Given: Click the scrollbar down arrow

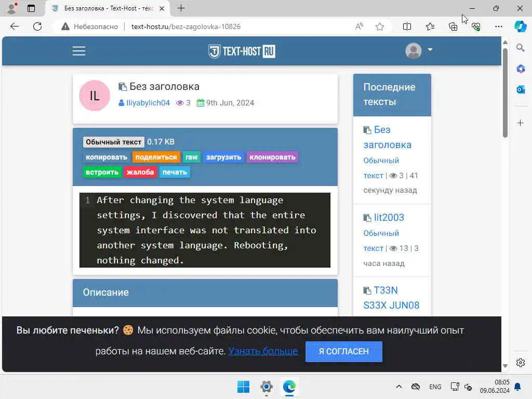Looking at the screenshot, I should 505,366.
